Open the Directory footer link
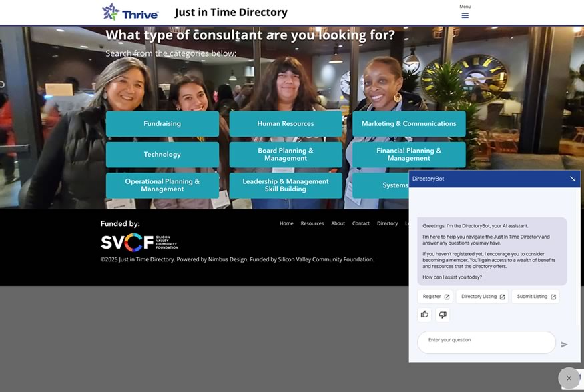584x392 pixels. 387,223
